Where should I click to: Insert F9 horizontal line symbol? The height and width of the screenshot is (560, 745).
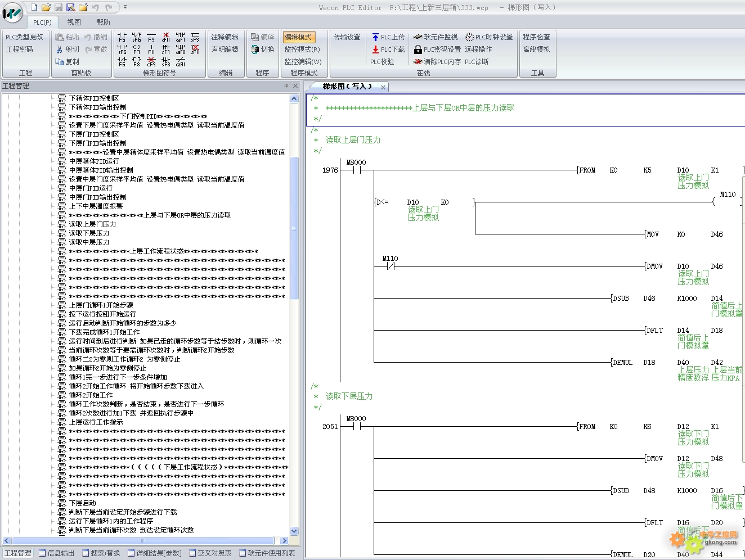(x=151, y=37)
